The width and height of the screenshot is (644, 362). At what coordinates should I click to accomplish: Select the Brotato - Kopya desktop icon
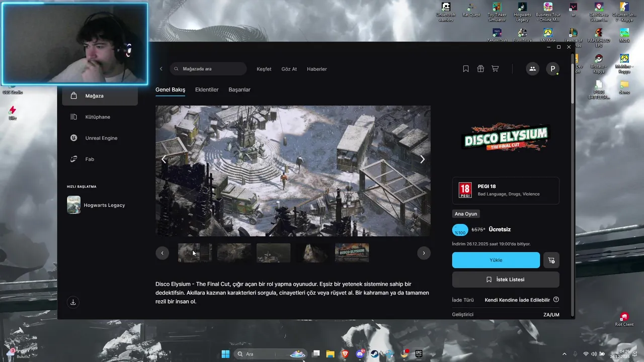(599, 64)
